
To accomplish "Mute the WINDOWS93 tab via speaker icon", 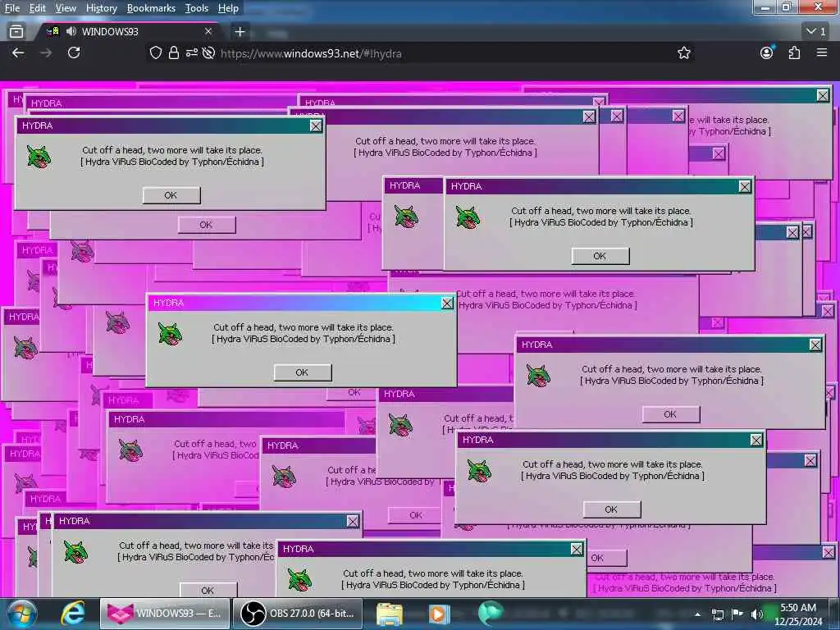I will [71, 32].
